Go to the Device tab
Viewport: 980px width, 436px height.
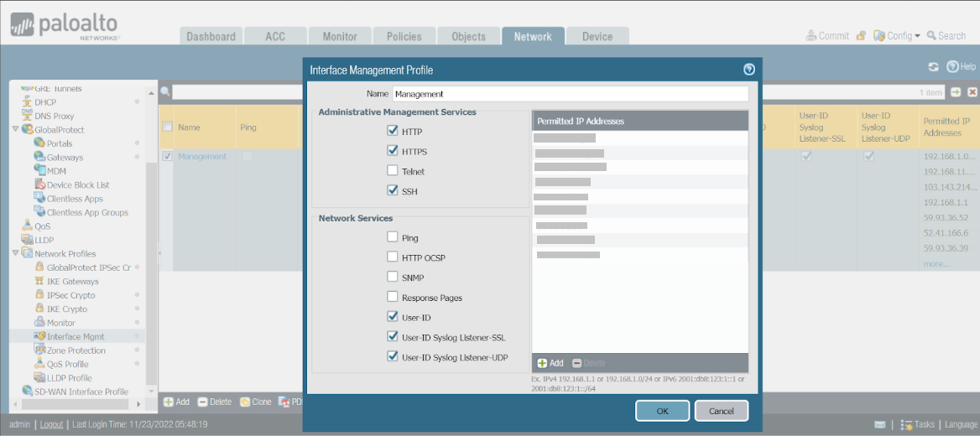597,36
